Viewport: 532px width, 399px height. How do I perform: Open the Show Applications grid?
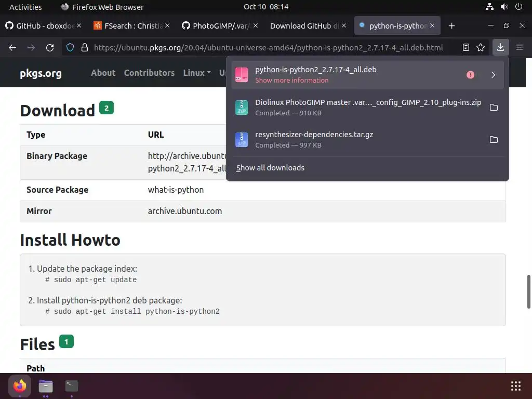[x=516, y=386]
